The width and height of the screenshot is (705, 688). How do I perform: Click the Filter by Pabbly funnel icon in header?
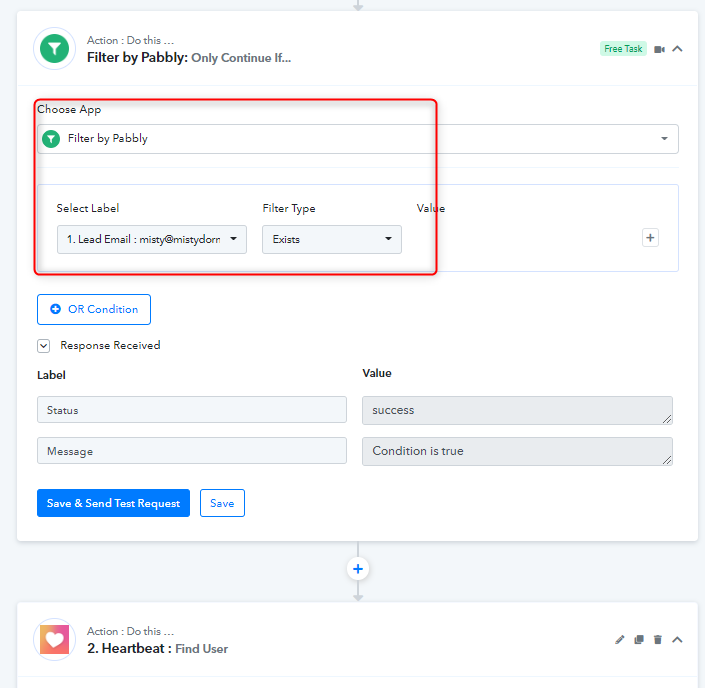tap(54, 49)
